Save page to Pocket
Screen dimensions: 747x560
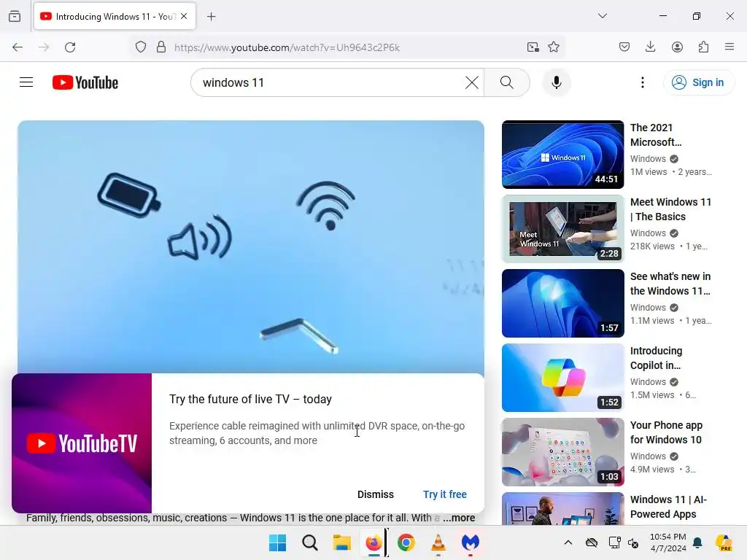[x=624, y=47]
